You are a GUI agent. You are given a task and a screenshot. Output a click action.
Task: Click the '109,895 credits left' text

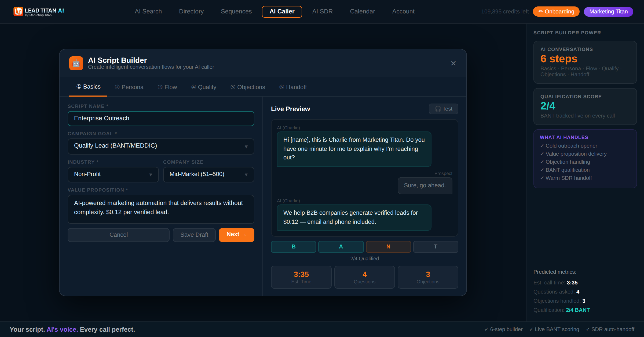[505, 12]
